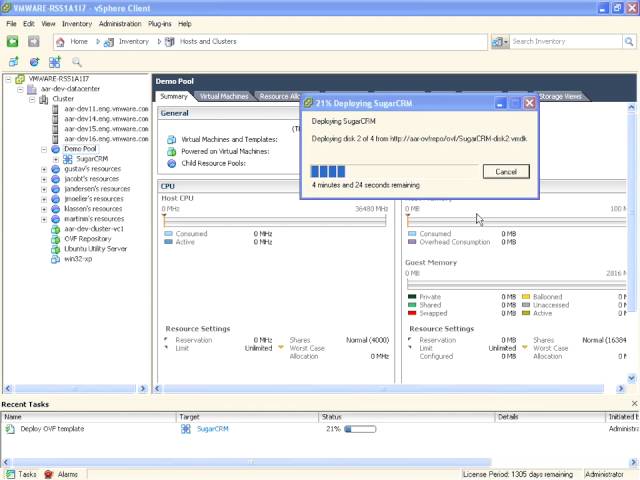640x480 pixels.
Task: Close the Recent Tasks panel
Action: pos(634,404)
